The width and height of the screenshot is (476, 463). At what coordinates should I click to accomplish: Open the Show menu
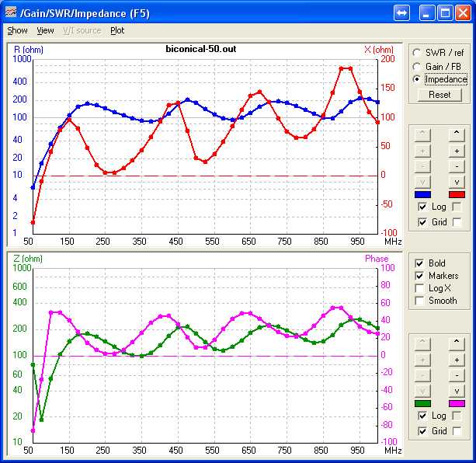(17, 30)
